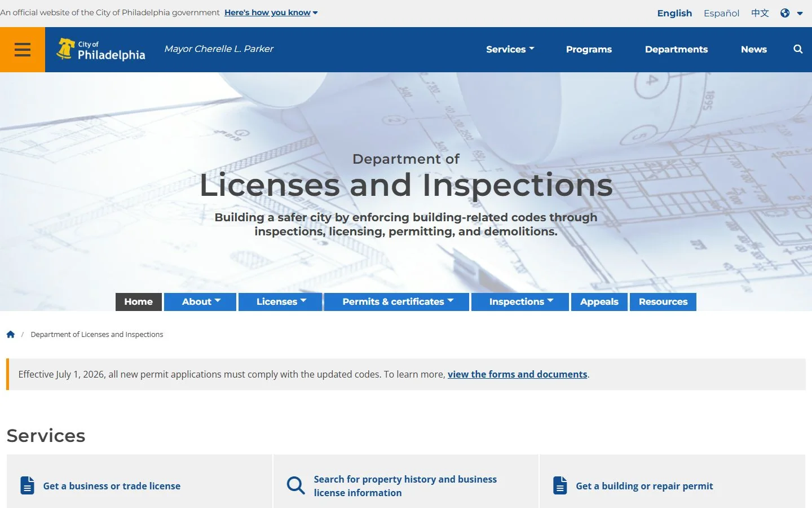The image size is (812, 508).
Task: Open the site search magnifier icon
Action: click(798, 49)
